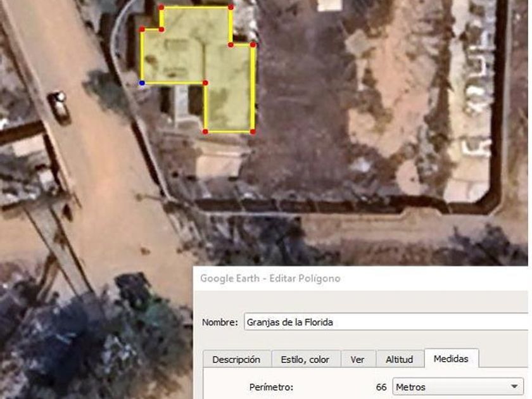Click the top-left red polygon vertex
The height and width of the screenshot is (399, 532).
click(x=161, y=7)
